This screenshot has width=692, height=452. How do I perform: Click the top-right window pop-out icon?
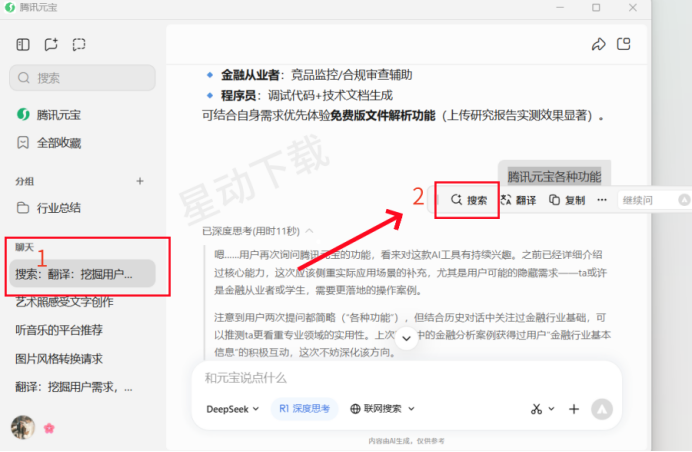pos(624,44)
